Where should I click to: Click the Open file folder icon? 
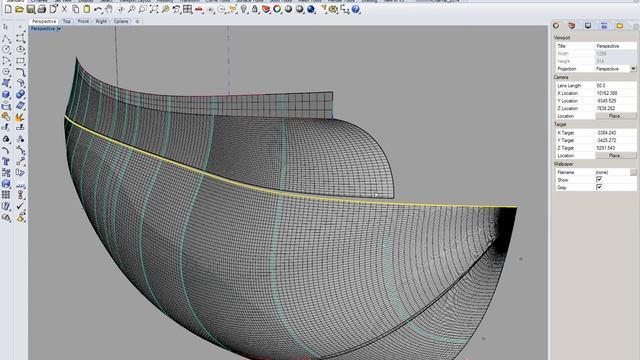[19, 9]
